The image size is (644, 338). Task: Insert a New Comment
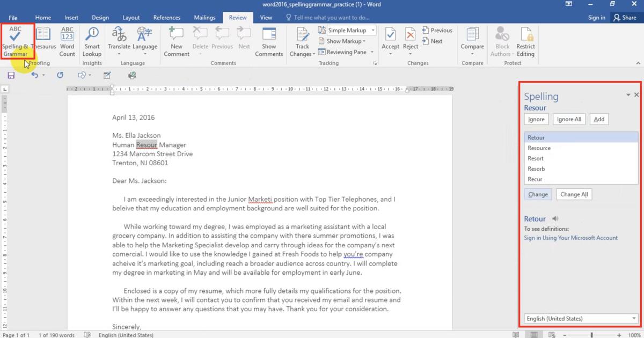point(177,41)
